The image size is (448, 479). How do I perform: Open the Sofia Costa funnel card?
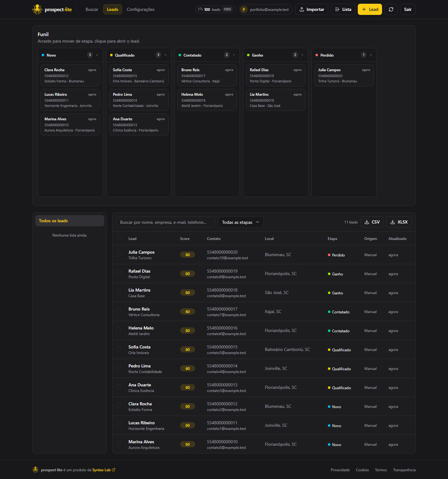point(139,75)
